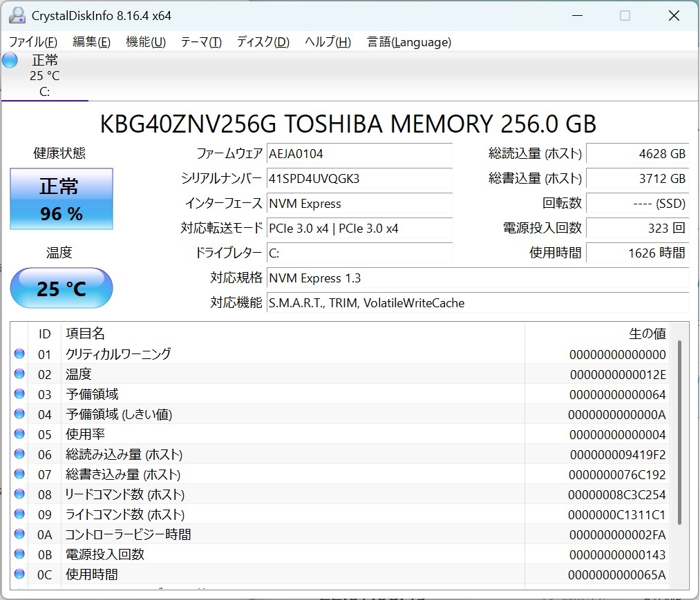
Task: Open the ファイル(F) menu
Action: [32, 42]
